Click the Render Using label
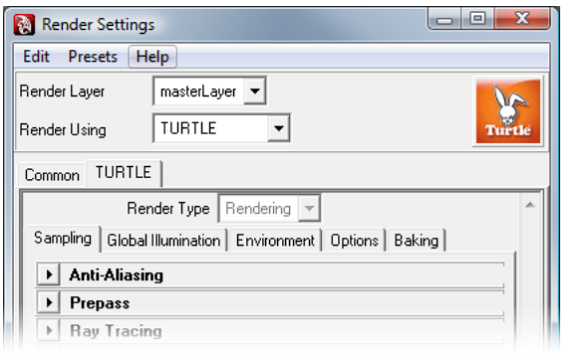 (x=63, y=129)
